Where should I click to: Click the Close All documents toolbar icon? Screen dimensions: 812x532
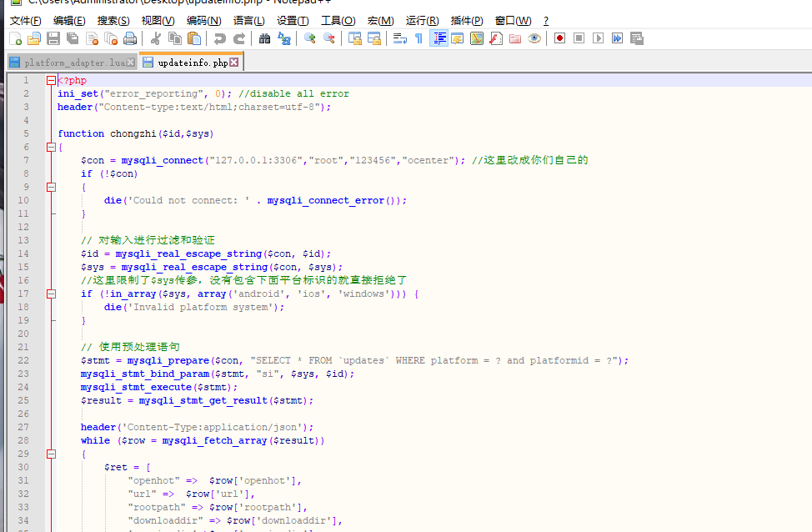[111, 38]
